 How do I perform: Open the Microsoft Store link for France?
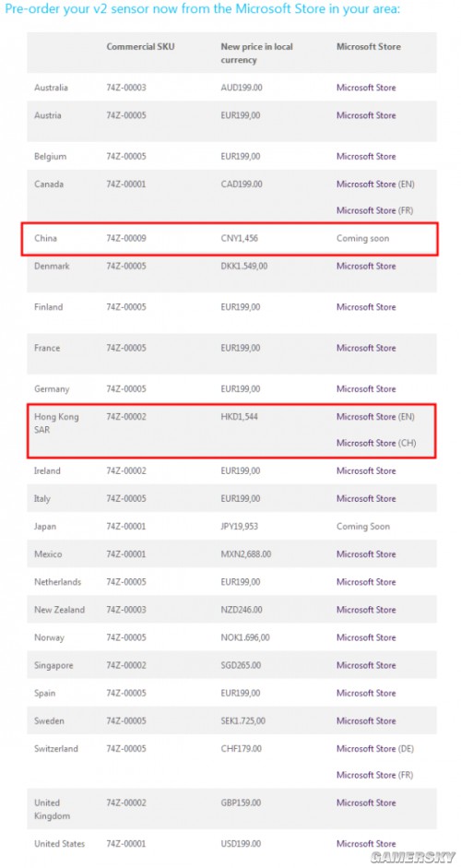366,348
